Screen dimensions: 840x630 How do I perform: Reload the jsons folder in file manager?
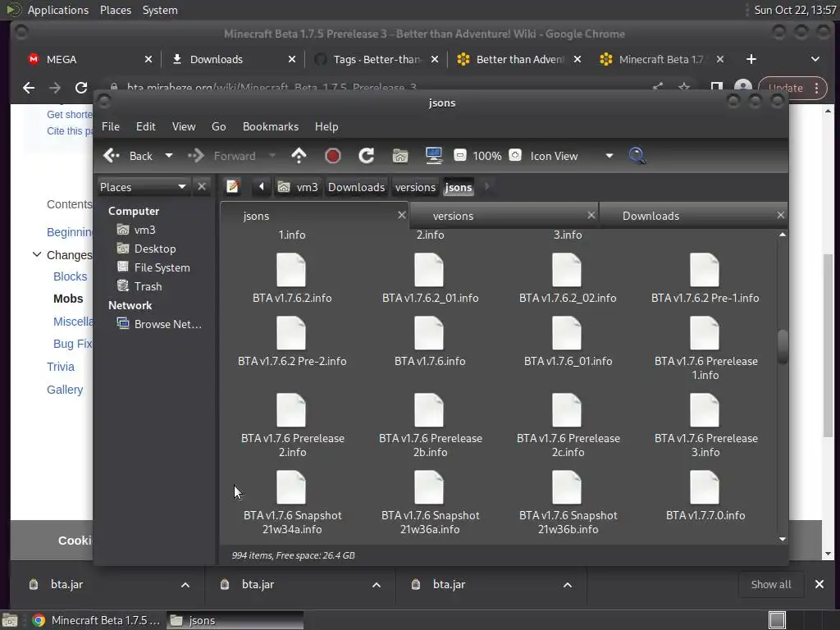[x=367, y=156]
